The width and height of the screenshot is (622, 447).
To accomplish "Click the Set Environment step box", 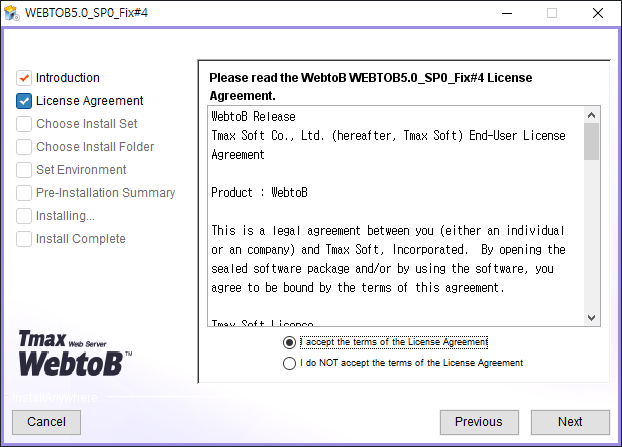I will pyautogui.click(x=24, y=170).
